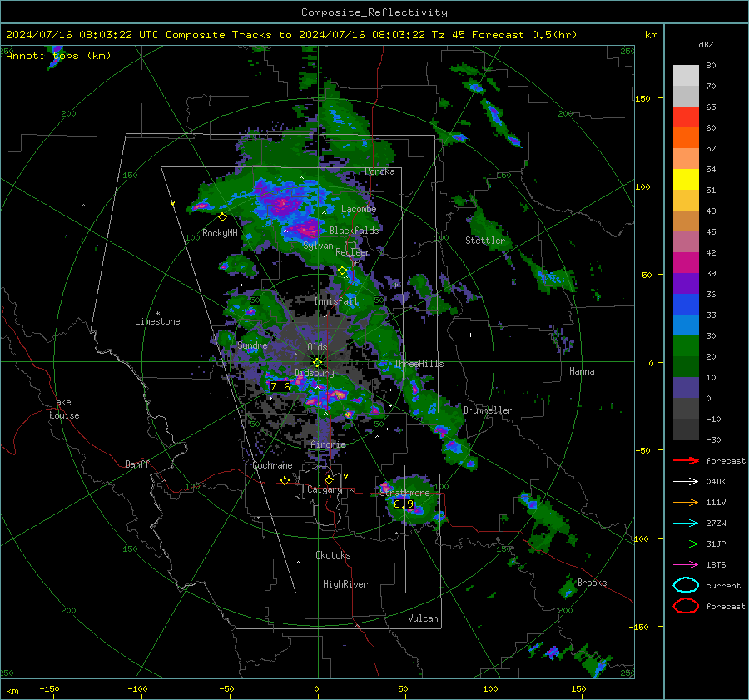The image size is (749, 700).
Task: Click the red forecast arrow in legend
Action: (686, 460)
